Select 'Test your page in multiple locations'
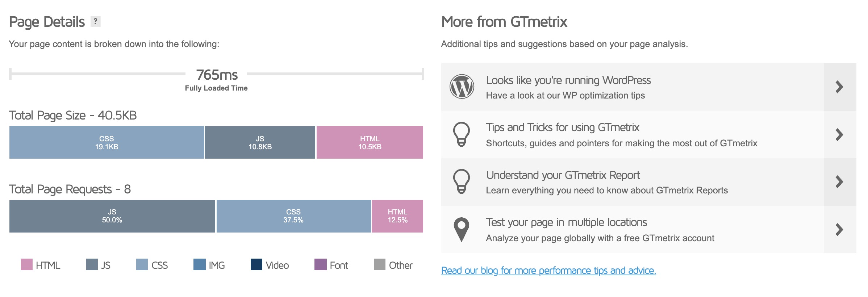 (x=566, y=222)
